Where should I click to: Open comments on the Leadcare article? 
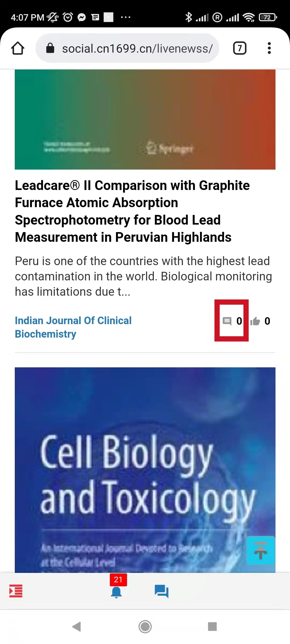coord(232,321)
